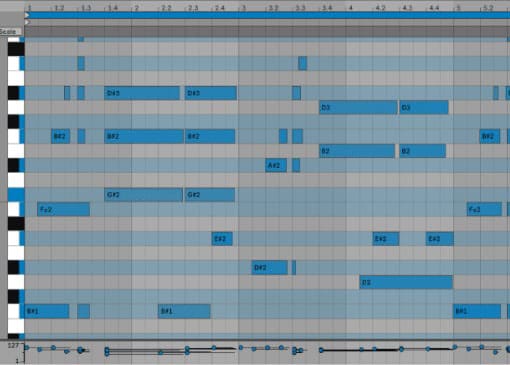Click the velocity marker at bar 5
Viewport: 510px width, 365px height.
coord(455,347)
